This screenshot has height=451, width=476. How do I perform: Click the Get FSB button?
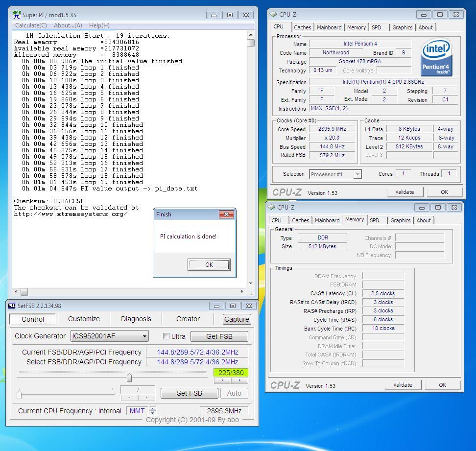point(219,336)
